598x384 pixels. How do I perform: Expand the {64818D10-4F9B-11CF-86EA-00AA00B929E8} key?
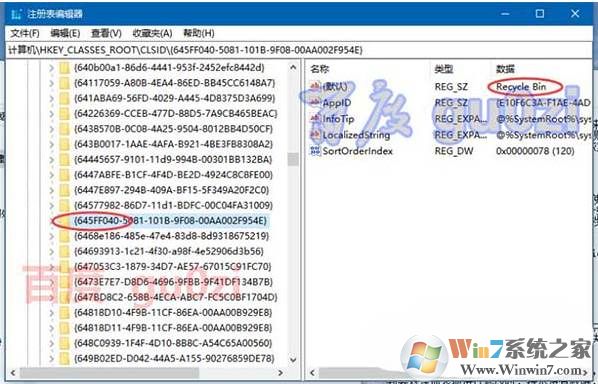[x=51, y=313]
